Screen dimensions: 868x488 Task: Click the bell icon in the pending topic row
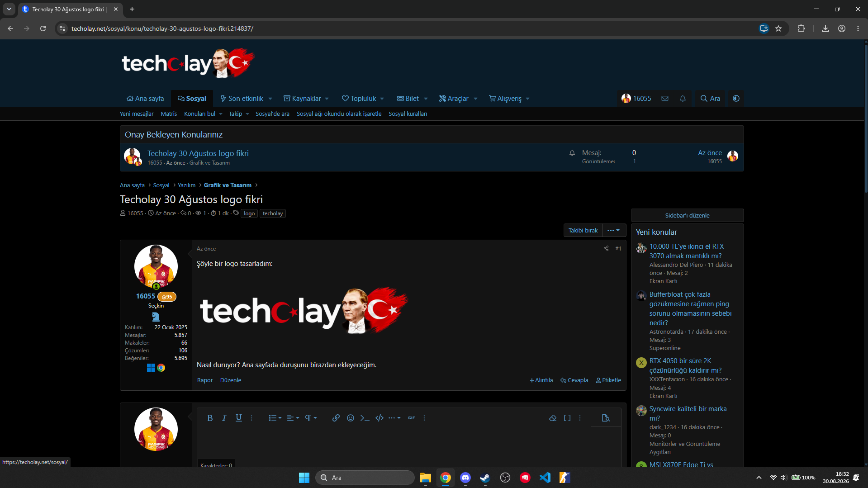(572, 153)
